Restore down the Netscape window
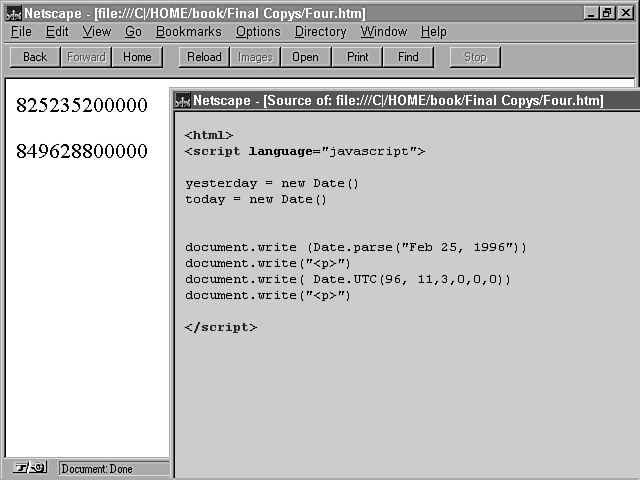The height and width of the screenshot is (480, 640). coord(608,13)
